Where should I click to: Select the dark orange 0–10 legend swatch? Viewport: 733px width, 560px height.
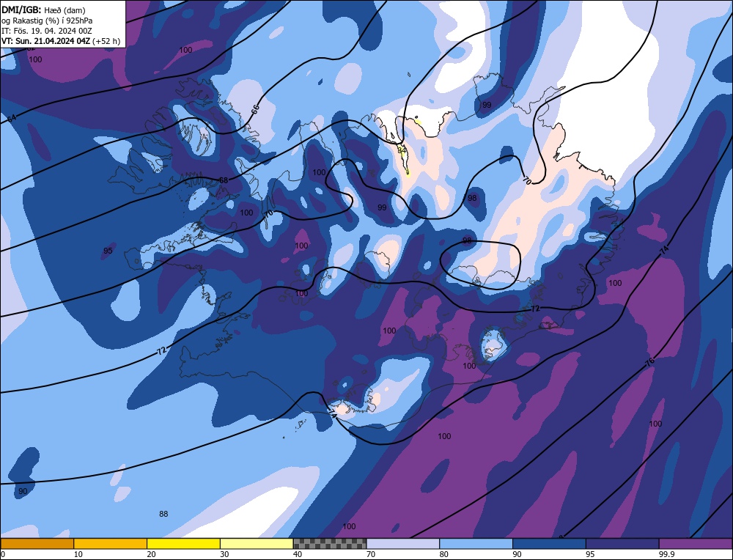pos(37,544)
